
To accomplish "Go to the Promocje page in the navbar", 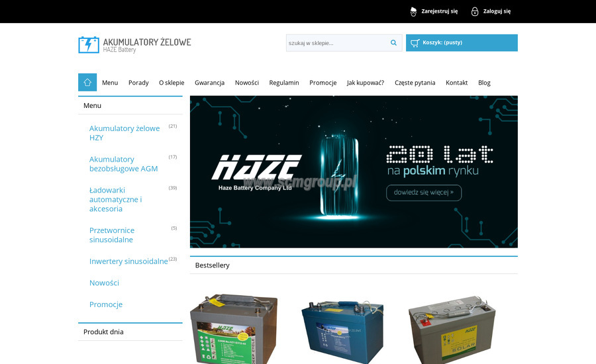I will click(x=323, y=83).
